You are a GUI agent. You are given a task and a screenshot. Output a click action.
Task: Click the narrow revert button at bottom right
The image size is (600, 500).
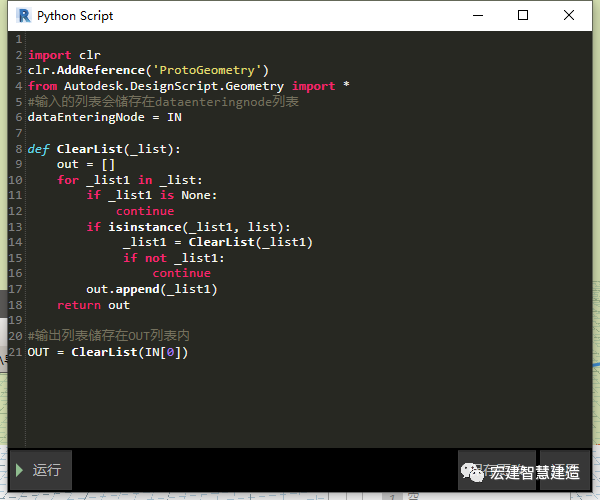[x=564, y=470]
